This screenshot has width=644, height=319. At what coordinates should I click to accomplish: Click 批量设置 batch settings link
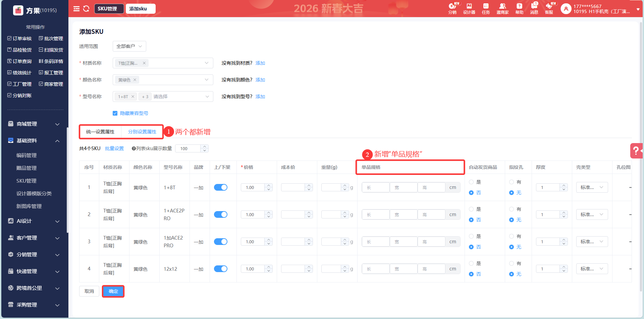114,148
